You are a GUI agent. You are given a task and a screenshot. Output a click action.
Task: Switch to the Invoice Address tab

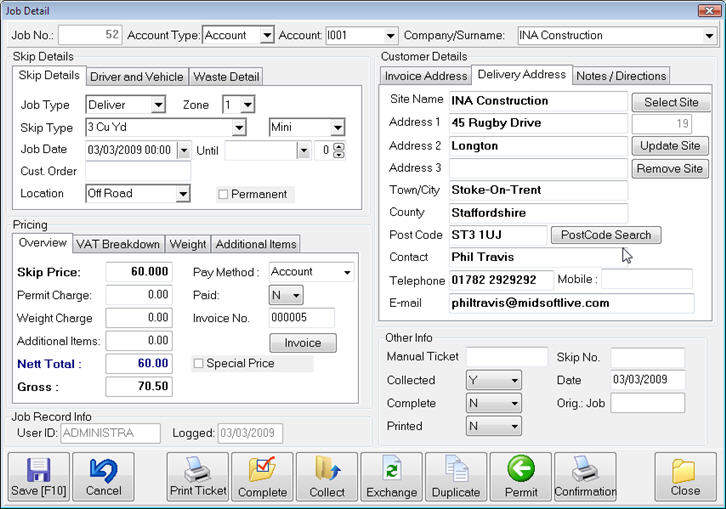click(x=427, y=76)
